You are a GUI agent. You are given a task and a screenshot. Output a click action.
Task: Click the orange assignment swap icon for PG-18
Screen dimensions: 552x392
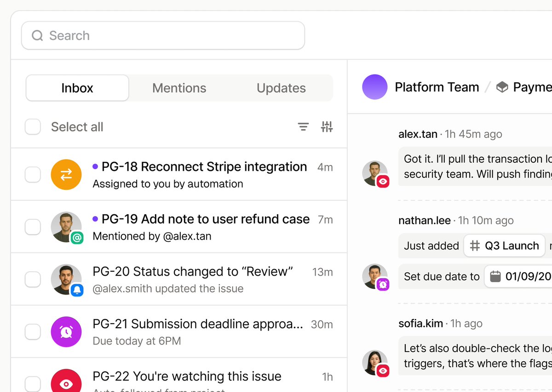(66, 175)
